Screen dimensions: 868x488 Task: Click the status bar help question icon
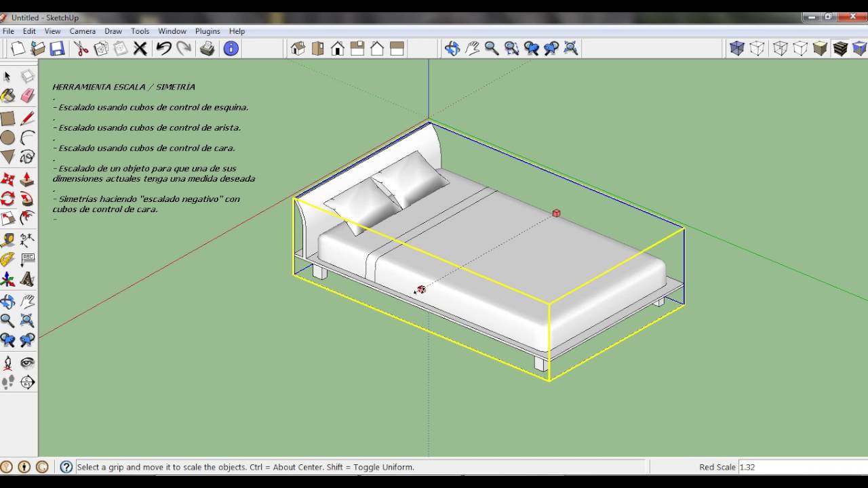(66, 467)
